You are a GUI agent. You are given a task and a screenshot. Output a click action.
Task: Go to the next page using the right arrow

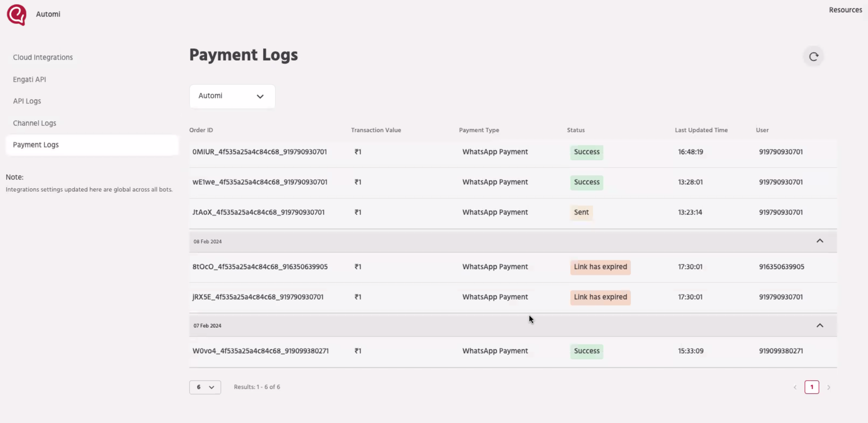(x=829, y=387)
